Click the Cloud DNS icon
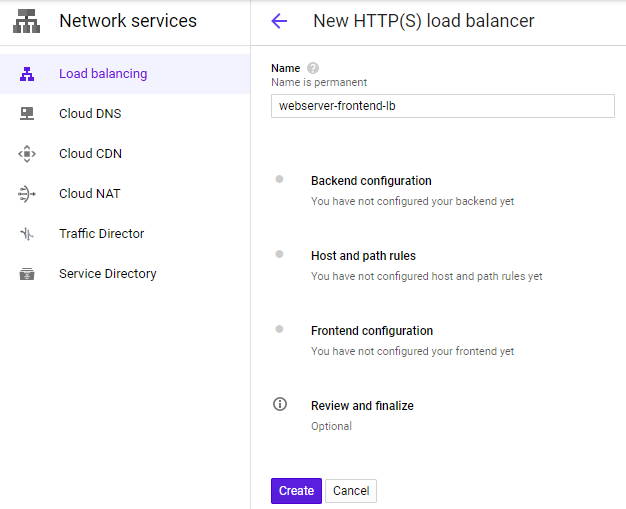Image resolution: width=626 pixels, height=509 pixels. [27, 114]
